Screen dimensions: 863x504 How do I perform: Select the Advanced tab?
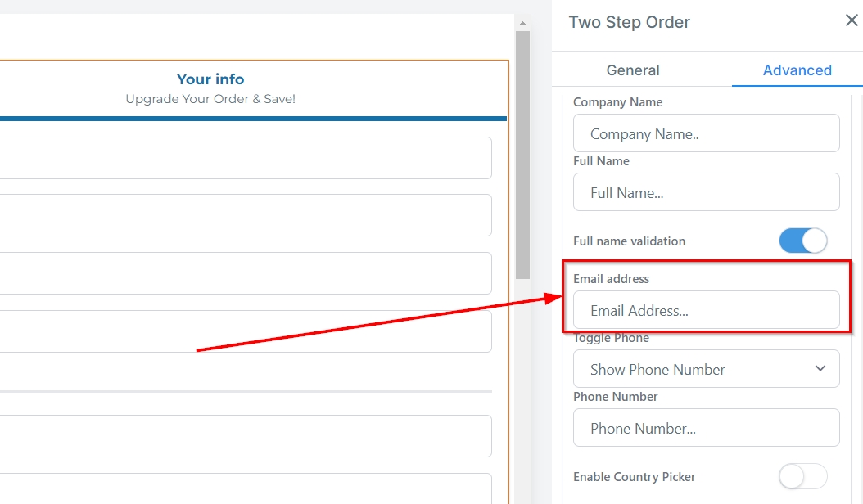tap(797, 70)
